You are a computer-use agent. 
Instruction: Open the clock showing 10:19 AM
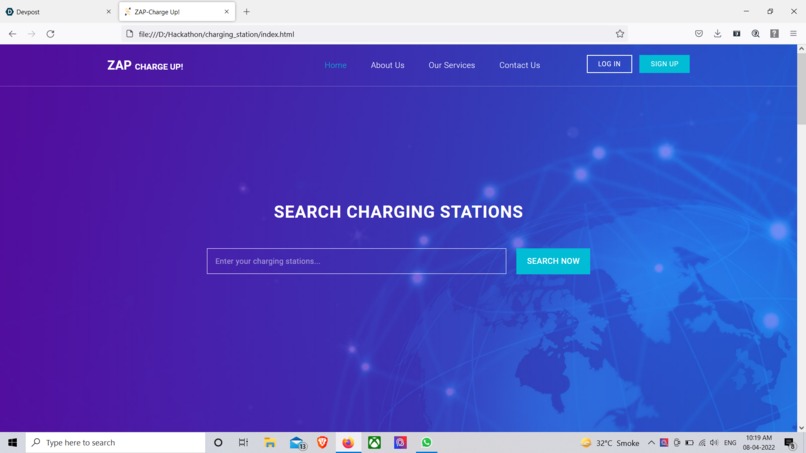tap(759, 443)
